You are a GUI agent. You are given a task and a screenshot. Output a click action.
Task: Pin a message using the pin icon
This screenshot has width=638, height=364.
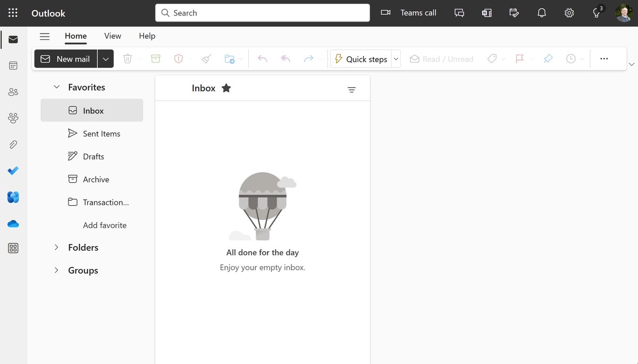[548, 58]
